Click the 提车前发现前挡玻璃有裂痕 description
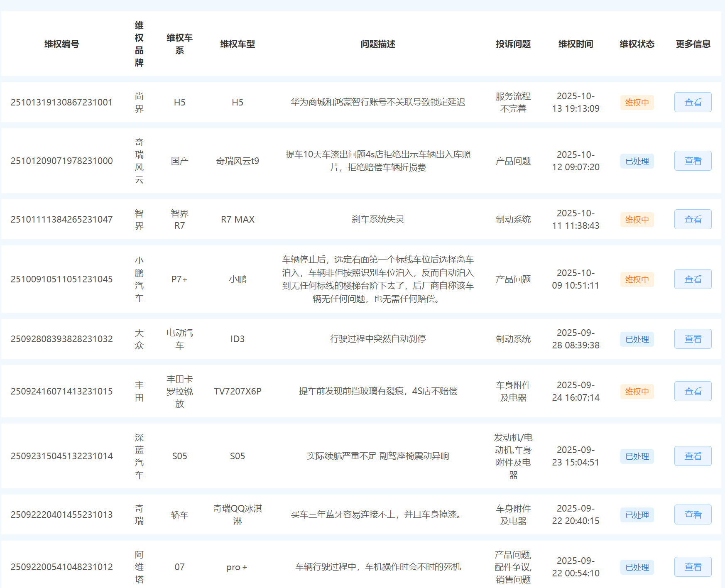725x588 pixels. [378, 391]
